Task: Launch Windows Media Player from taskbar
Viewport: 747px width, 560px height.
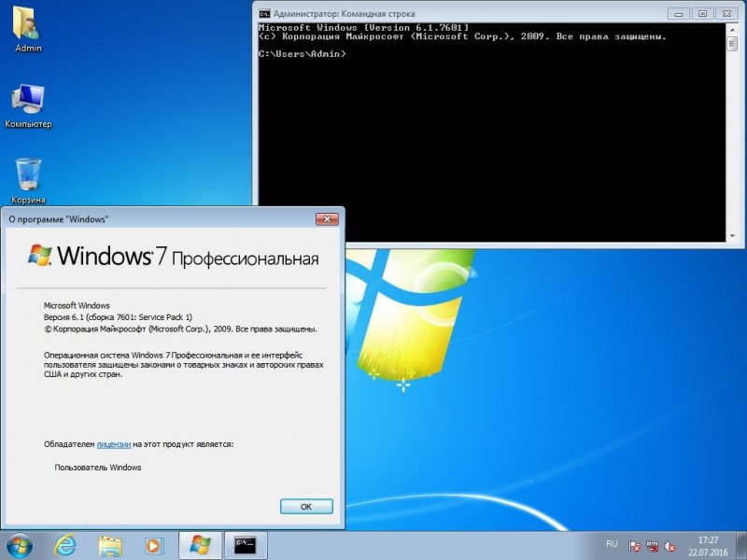Action: [x=154, y=546]
